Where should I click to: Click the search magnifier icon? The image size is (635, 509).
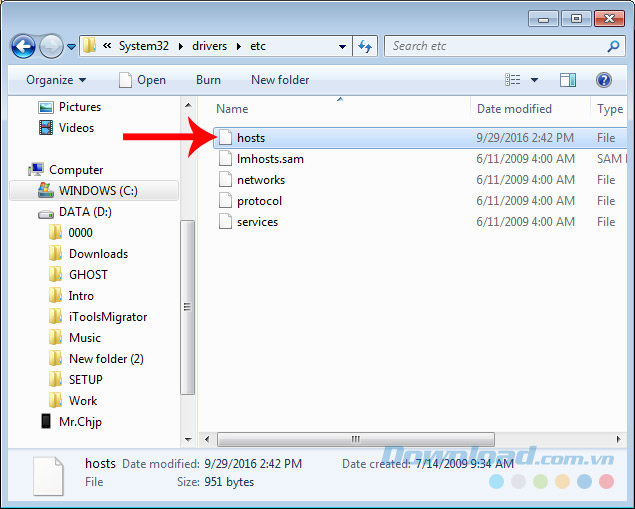pyautogui.click(x=614, y=46)
